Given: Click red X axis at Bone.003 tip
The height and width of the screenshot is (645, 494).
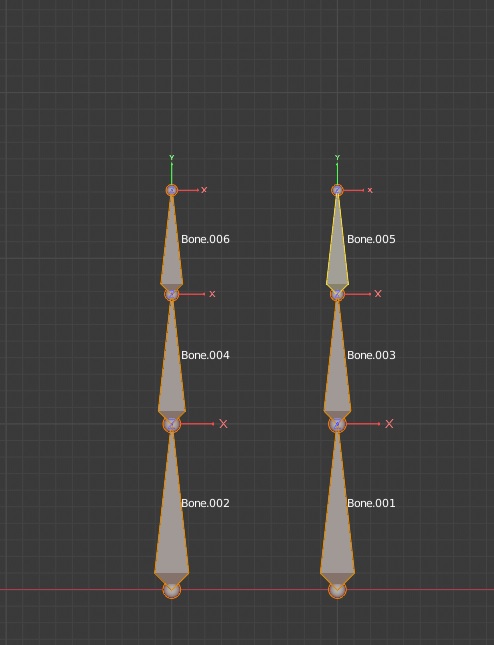Looking at the screenshot, I should coord(362,294).
